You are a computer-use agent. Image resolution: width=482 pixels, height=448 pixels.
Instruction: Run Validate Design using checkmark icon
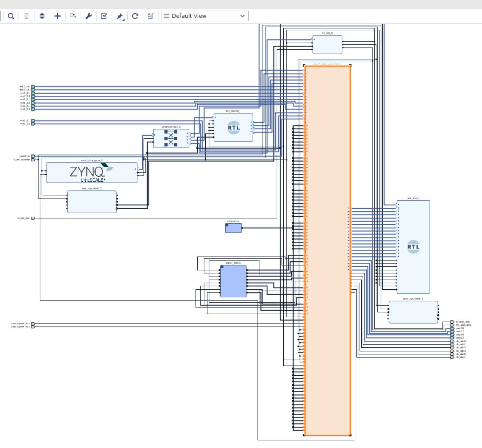[x=104, y=16]
